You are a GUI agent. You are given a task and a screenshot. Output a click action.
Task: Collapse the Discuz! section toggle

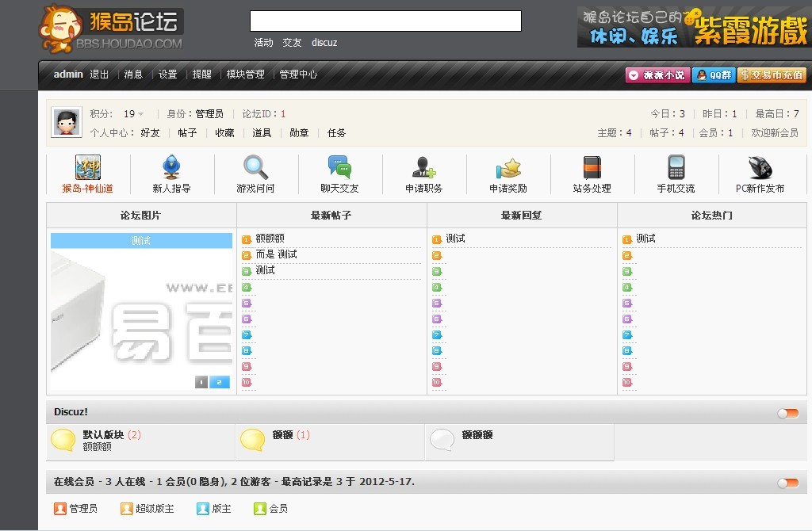coord(787,413)
